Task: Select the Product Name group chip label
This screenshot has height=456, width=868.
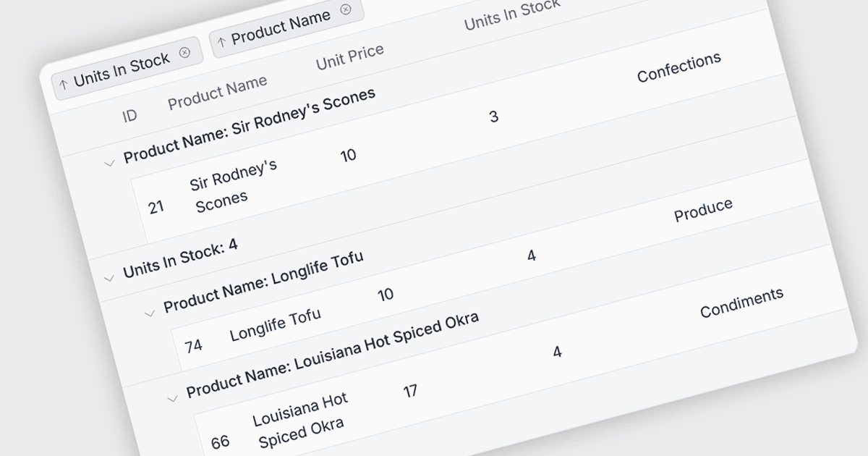Action: tap(281, 26)
